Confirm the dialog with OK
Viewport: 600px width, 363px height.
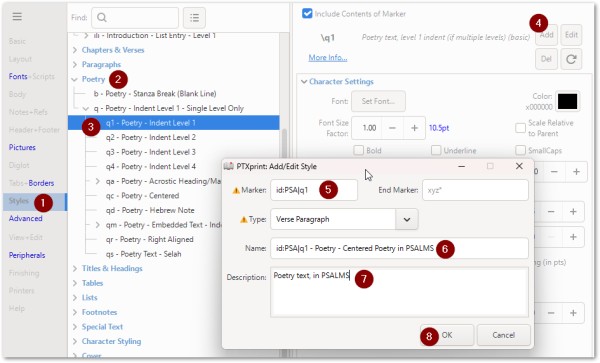447,335
